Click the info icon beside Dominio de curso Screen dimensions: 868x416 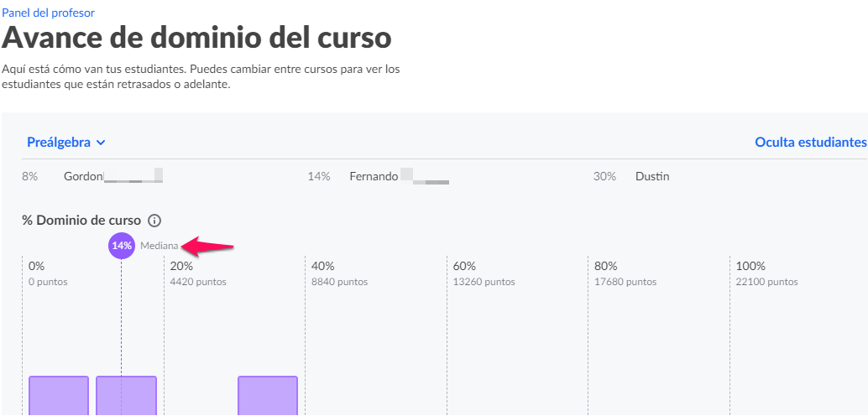(x=154, y=221)
